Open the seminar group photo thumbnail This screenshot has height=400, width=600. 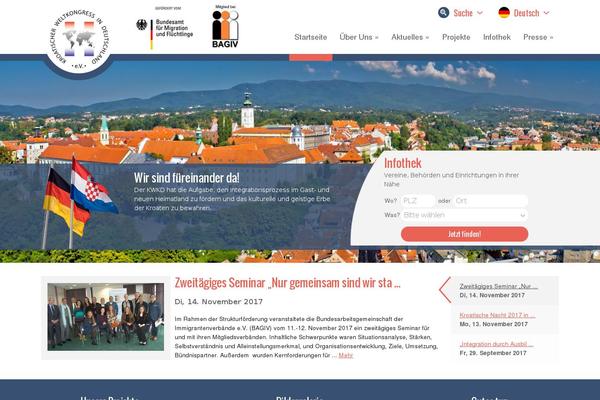point(106,317)
